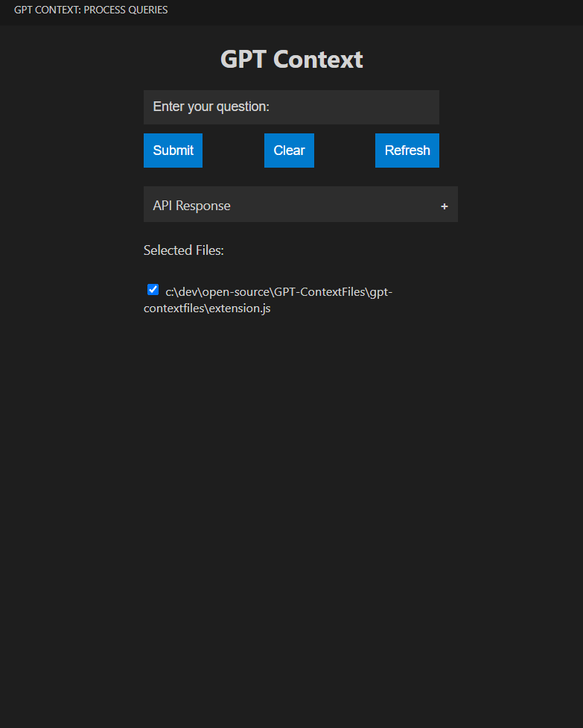
Task: Click the 'Selected Files:' label
Action: pos(184,250)
